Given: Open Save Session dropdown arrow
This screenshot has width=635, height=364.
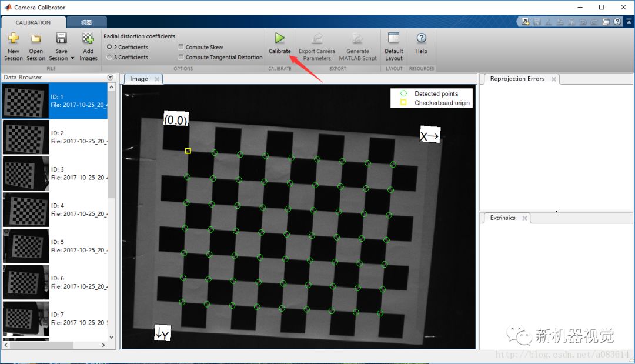Looking at the screenshot, I should coord(72,58).
